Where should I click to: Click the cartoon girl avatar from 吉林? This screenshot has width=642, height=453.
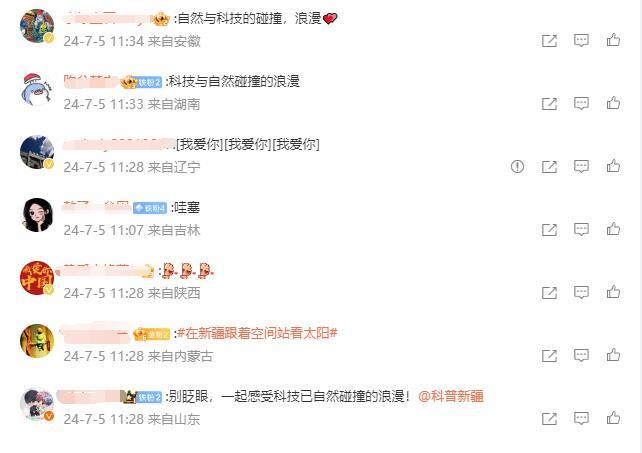click(x=37, y=215)
